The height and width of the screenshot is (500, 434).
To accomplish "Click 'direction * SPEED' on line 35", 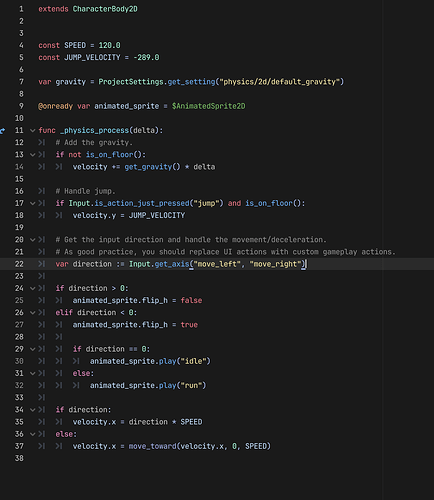I will tap(165, 422).
